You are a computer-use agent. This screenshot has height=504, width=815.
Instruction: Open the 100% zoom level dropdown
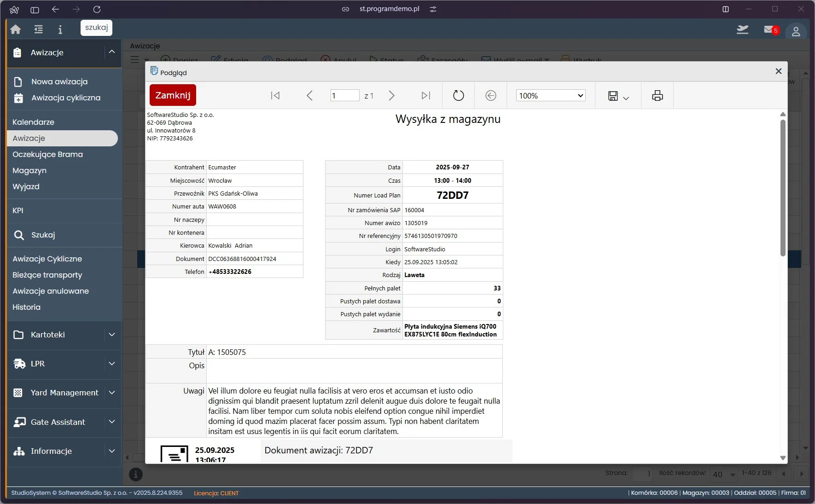point(550,96)
